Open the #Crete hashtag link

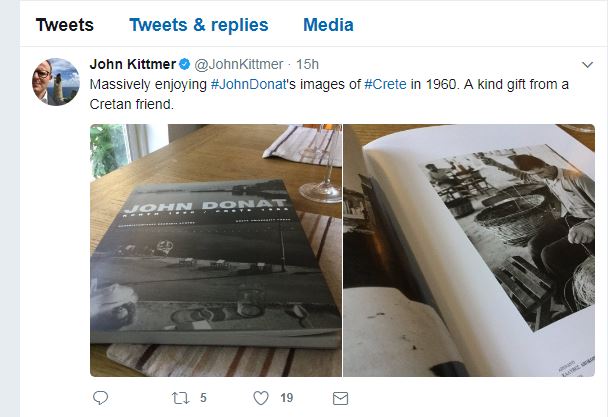click(385, 84)
